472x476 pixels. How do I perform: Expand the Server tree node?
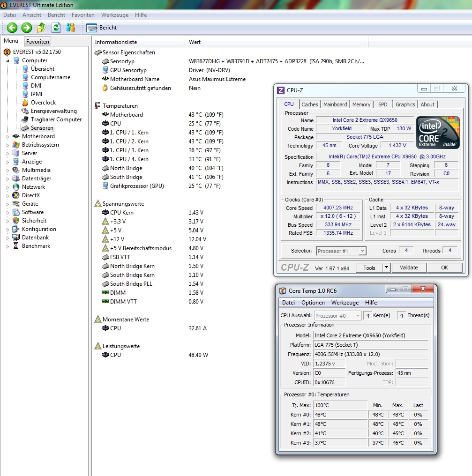(x=7, y=154)
